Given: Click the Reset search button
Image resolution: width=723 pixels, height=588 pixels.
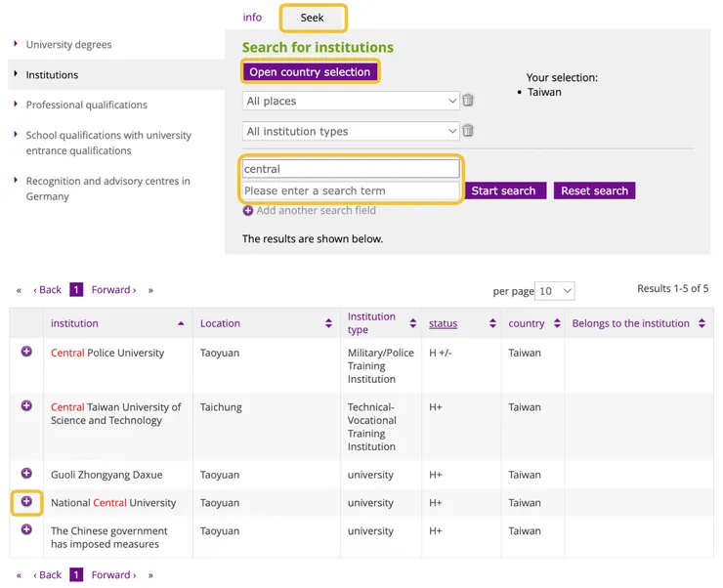Looking at the screenshot, I should 594,190.
